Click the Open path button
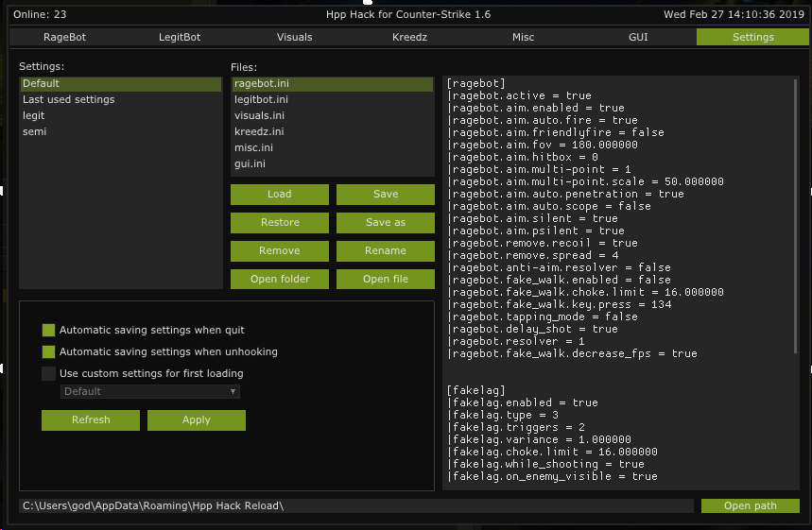Image resolution: width=812 pixels, height=530 pixels. 750,506
